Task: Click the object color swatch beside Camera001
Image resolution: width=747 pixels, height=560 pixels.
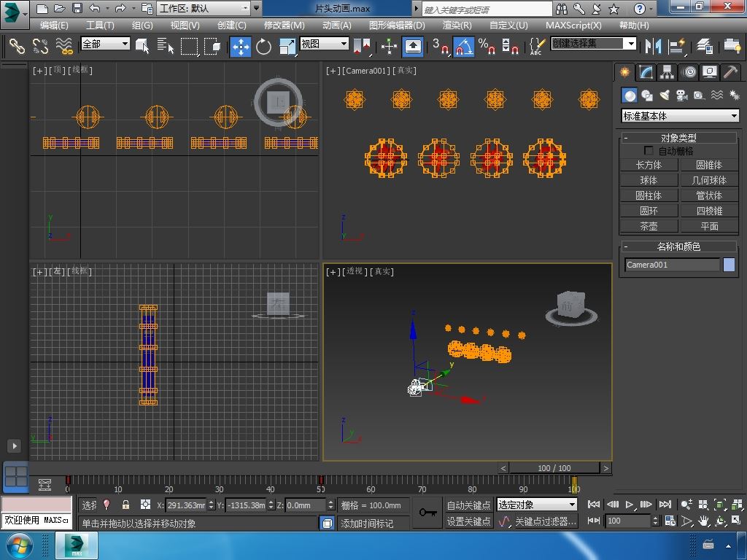Action: pos(729,265)
